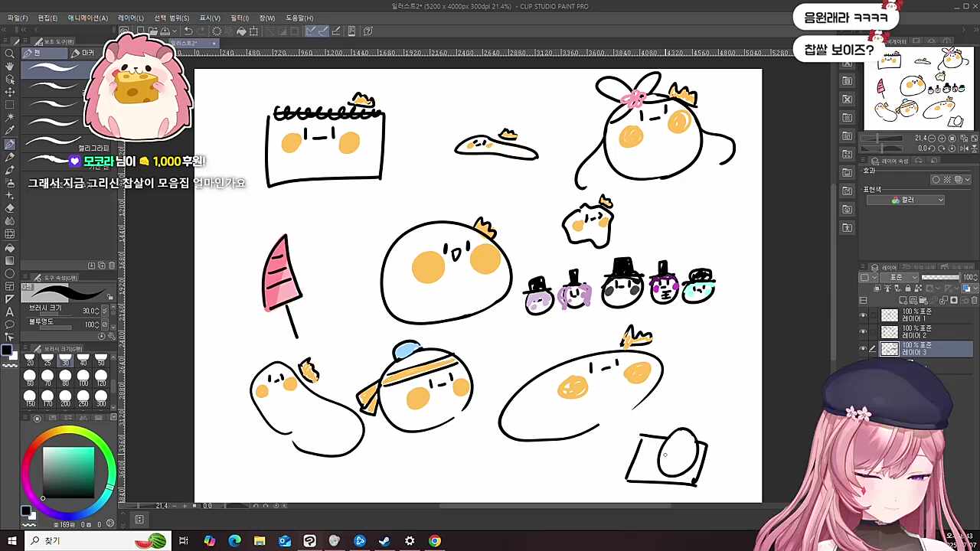This screenshot has width=980, height=551.
Task: Choose the Move Layer tool
Action: pyautogui.click(x=10, y=93)
